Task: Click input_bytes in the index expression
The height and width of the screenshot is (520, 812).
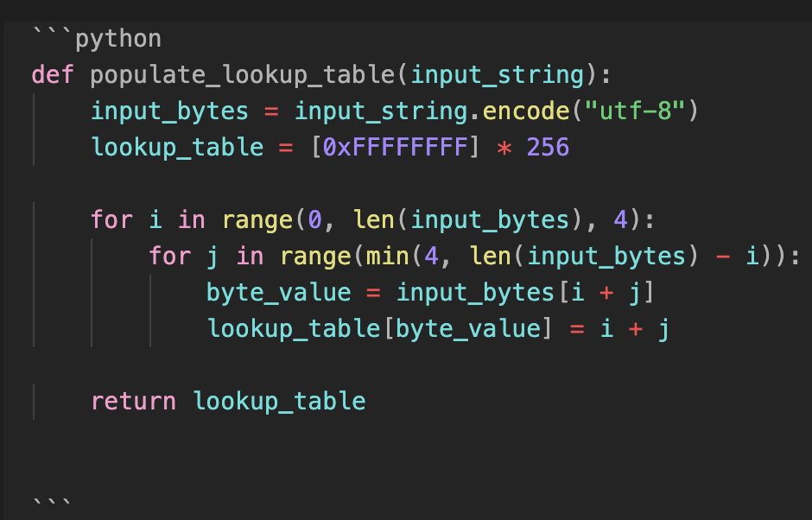Action: [x=475, y=293]
